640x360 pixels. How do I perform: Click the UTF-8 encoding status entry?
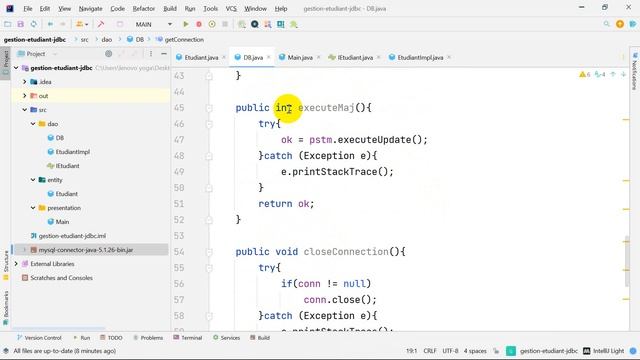450,351
